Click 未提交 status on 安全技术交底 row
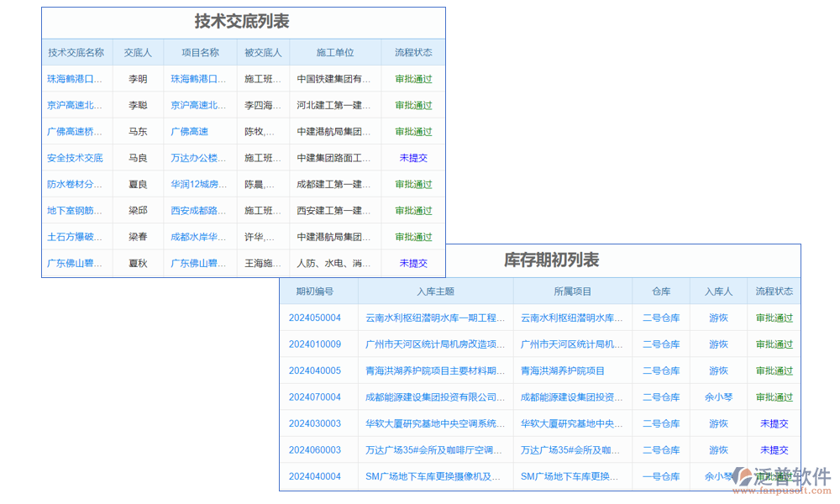The image size is (840, 504). [x=412, y=157]
